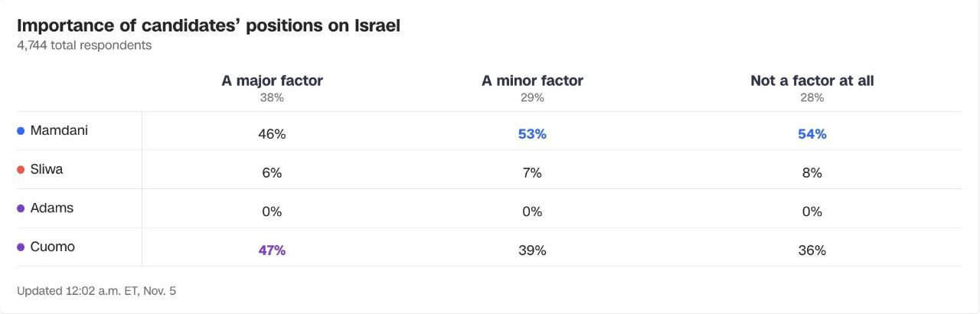Screen dimensions: 980x314
Task: Click the chart title about Israel positions
Action: point(208,25)
